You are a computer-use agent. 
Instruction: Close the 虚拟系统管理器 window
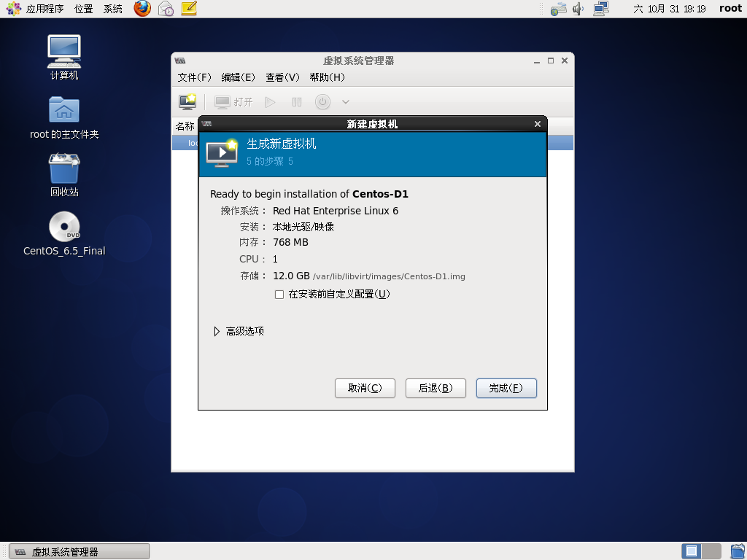pyautogui.click(x=565, y=61)
